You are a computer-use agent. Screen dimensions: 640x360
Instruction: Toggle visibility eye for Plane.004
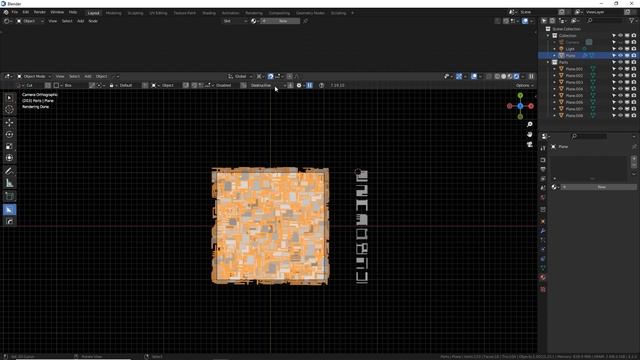point(620,89)
